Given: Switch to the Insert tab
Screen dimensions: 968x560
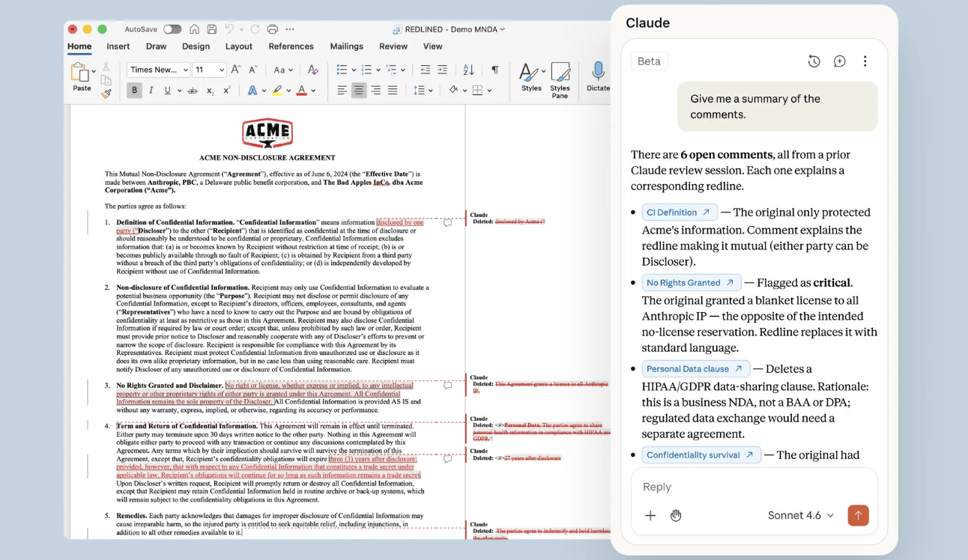Looking at the screenshot, I should coord(118,46).
